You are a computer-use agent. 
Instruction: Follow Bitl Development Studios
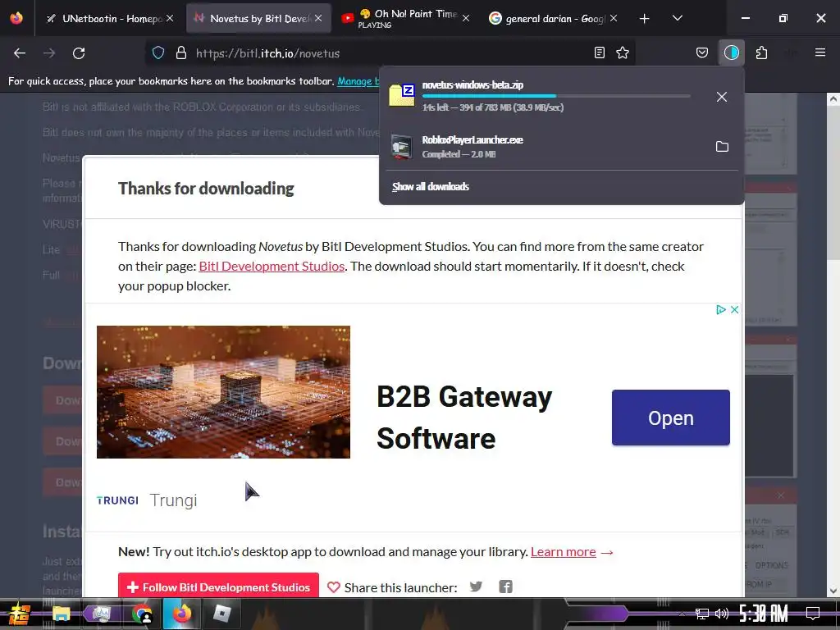[x=218, y=587]
